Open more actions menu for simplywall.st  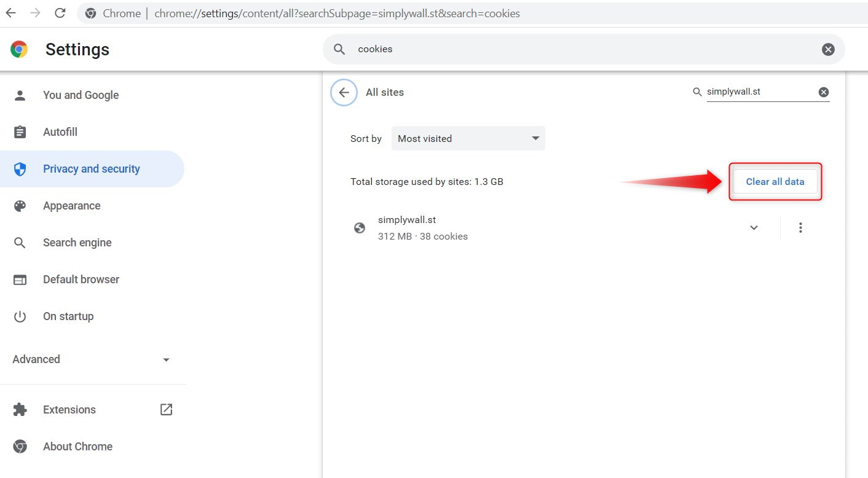point(800,228)
